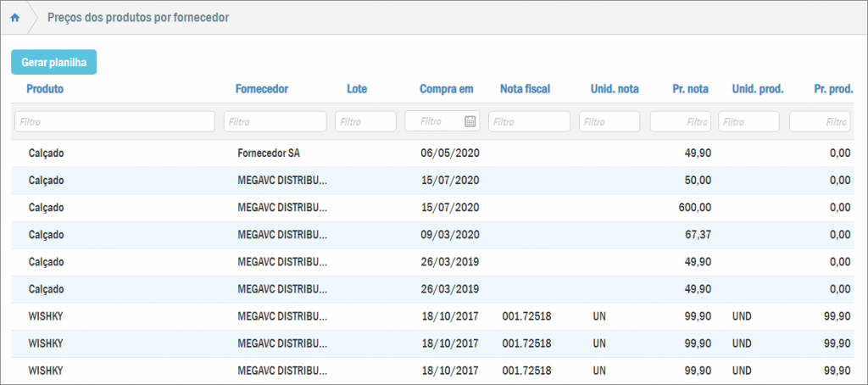The height and width of the screenshot is (385, 868).
Task: Sort table by Lote column
Action: pos(357,88)
